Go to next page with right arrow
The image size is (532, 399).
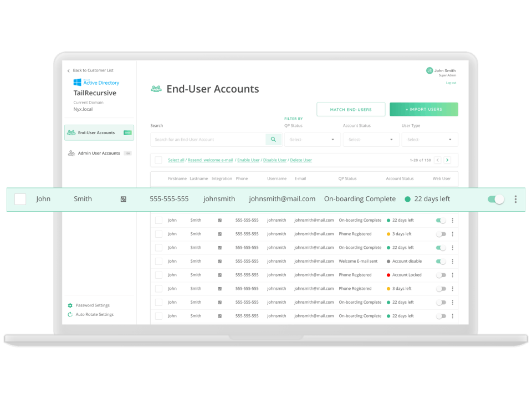(x=447, y=160)
